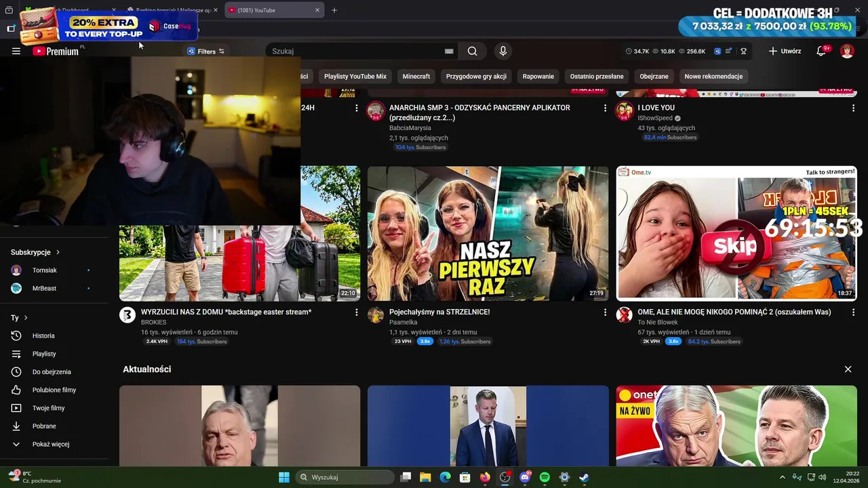Image resolution: width=868 pixels, height=488 pixels.
Task: Dismiss the Aktualności section
Action: (x=848, y=369)
